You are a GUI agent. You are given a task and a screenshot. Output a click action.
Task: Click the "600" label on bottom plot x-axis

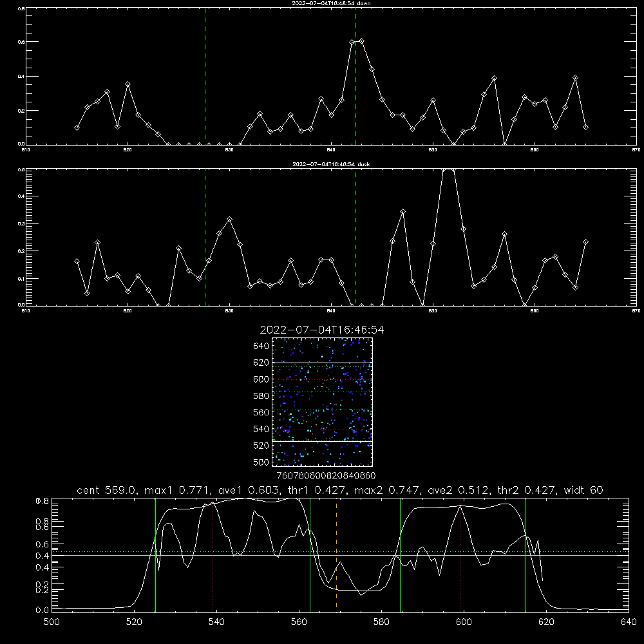pos(464,622)
